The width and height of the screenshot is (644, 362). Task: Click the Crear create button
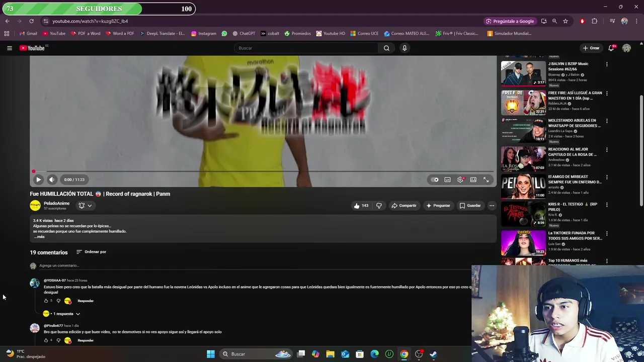(591, 48)
